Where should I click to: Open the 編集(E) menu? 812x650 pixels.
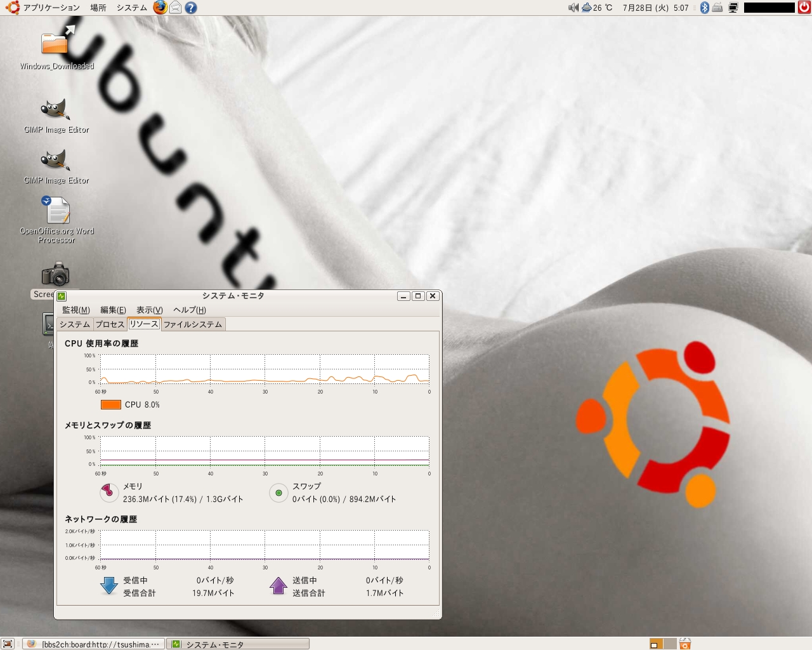(x=113, y=310)
